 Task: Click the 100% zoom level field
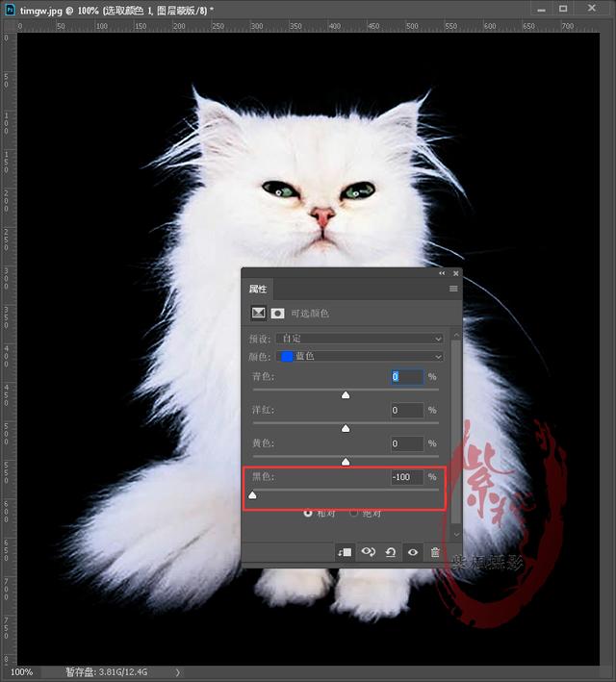[22, 672]
